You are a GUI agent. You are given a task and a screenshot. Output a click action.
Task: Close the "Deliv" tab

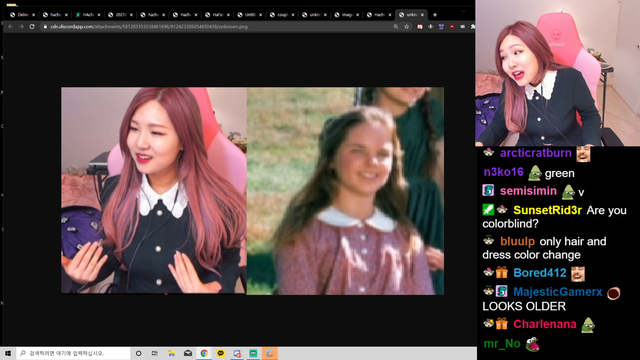(x=34, y=15)
